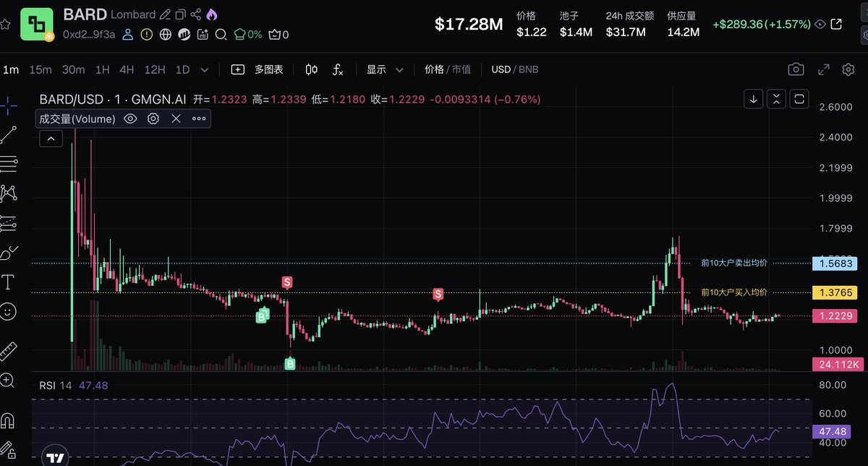868x466 pixels.
Task: Click first S sell marker above chart
Action: pyautogui.click(x=286, y=282)
